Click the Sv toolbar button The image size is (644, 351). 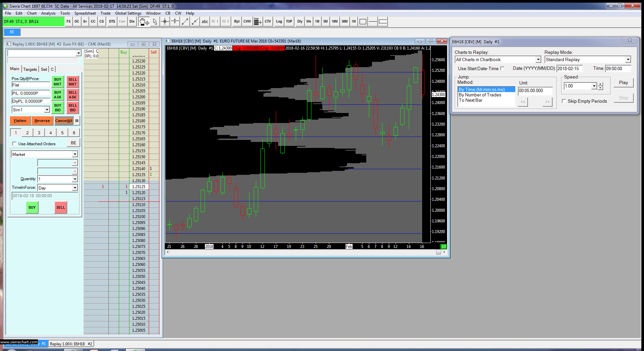(x=85, y=22)
